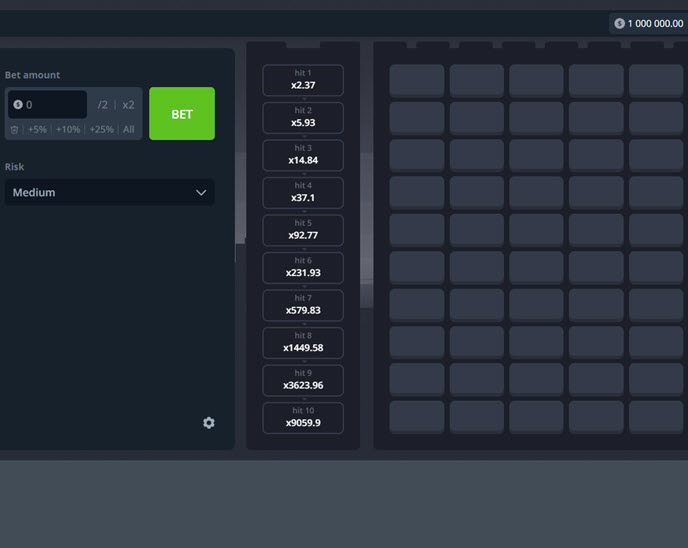Click the trash icon to clear bet
The height and width of the screenshot is (548, 688).
(x=15, y=129)
